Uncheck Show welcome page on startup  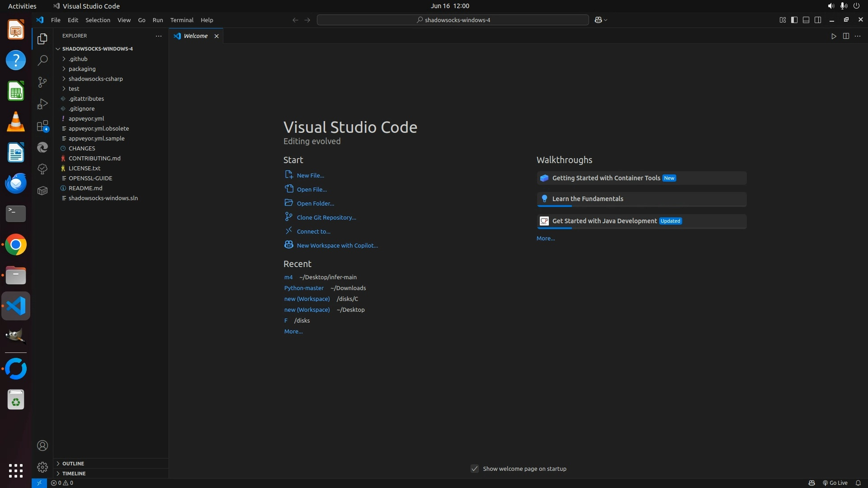pos(475,469)
